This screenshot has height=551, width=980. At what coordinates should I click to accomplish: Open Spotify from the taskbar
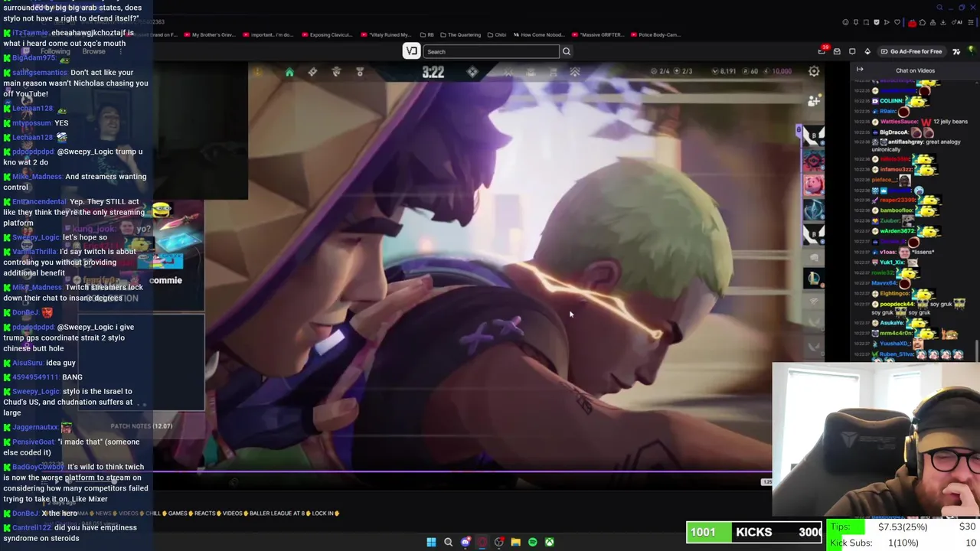tap(532, 542)
